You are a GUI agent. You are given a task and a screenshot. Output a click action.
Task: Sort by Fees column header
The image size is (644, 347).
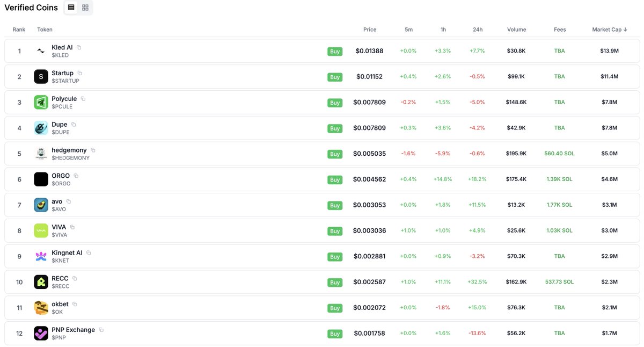click(x=560, y=30)
